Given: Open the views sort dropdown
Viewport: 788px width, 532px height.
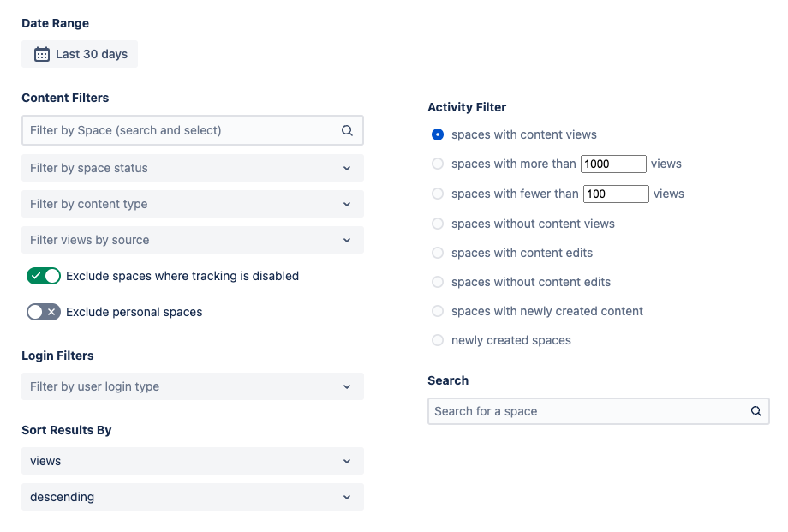Looking at the screenshot, I should (193, 461).
